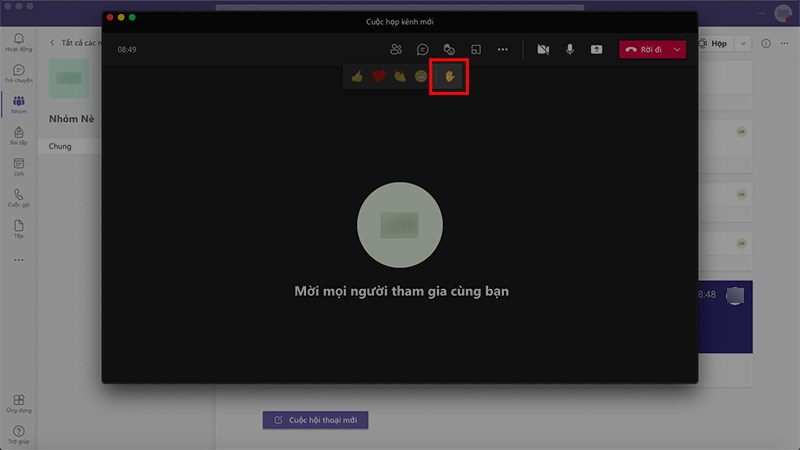Open the participants panel in meeting toolbar
The image size is (800, 450).
(x=396, y=49)
